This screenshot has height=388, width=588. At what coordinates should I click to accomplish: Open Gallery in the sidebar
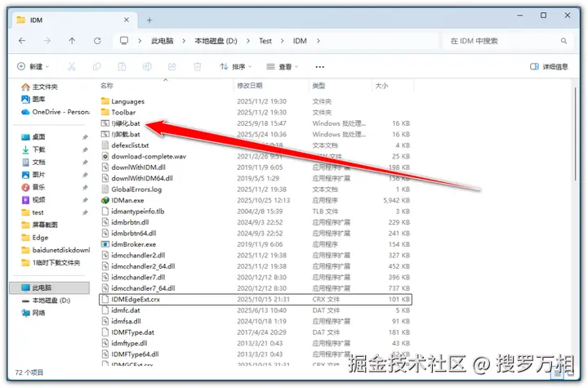click(x=33, y=99)
